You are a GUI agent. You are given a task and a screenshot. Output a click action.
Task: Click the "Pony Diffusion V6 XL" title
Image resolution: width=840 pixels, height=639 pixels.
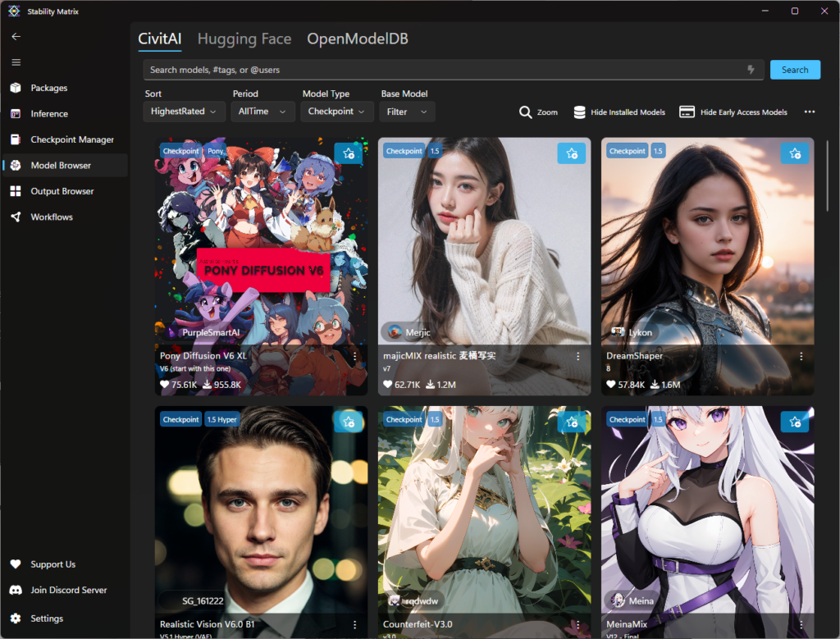[203, 356]
